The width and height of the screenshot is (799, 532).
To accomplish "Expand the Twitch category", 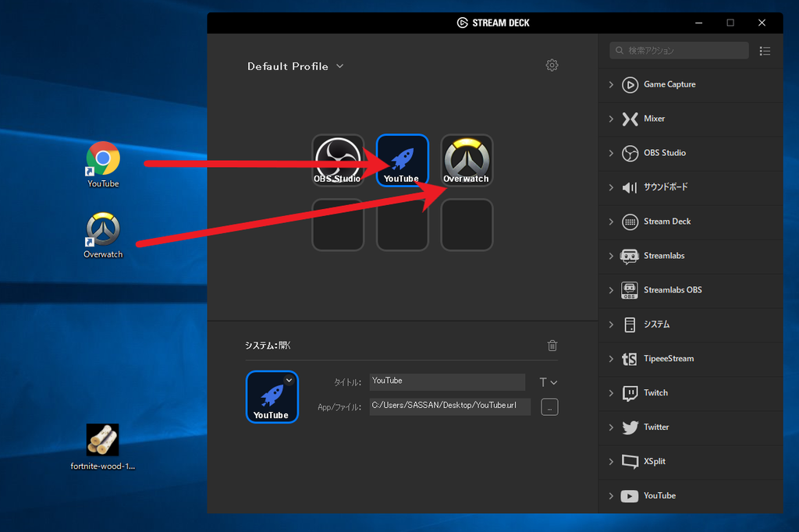I will (611, 393).
